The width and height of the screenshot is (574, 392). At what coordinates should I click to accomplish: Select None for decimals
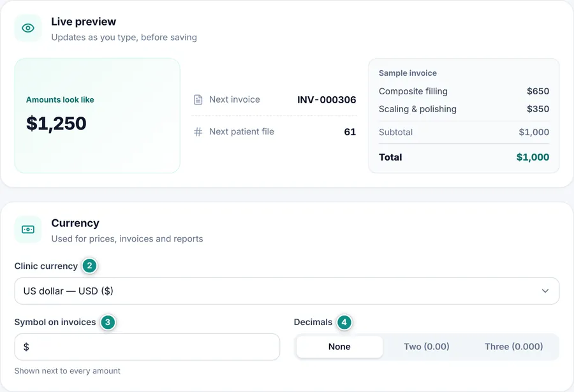[339, 347]
